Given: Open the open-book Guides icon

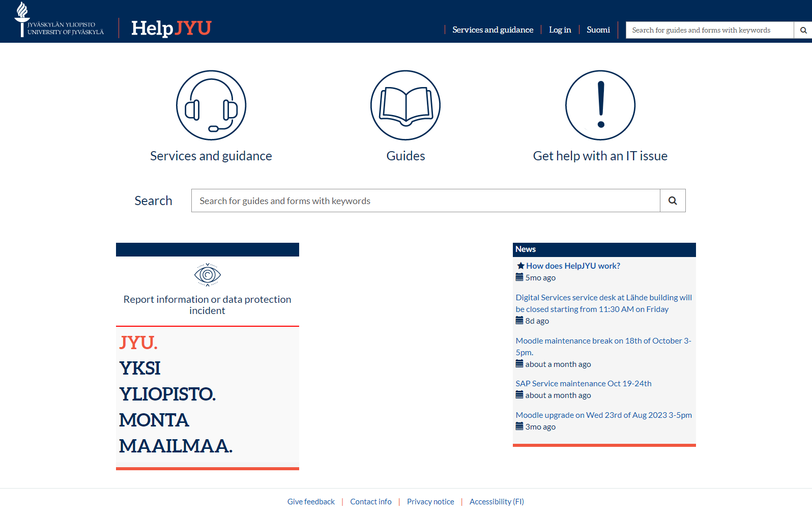Looking at the screenshot, I should (x=405, y=105).
